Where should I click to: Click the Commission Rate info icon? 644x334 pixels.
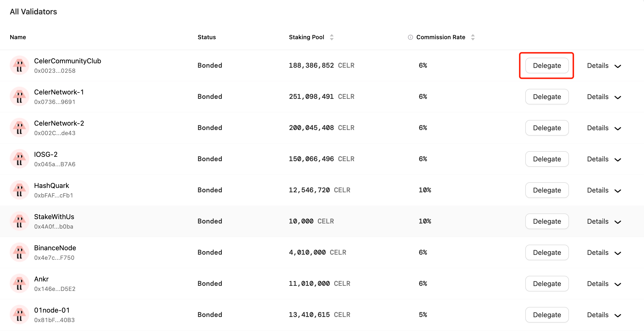410,37
